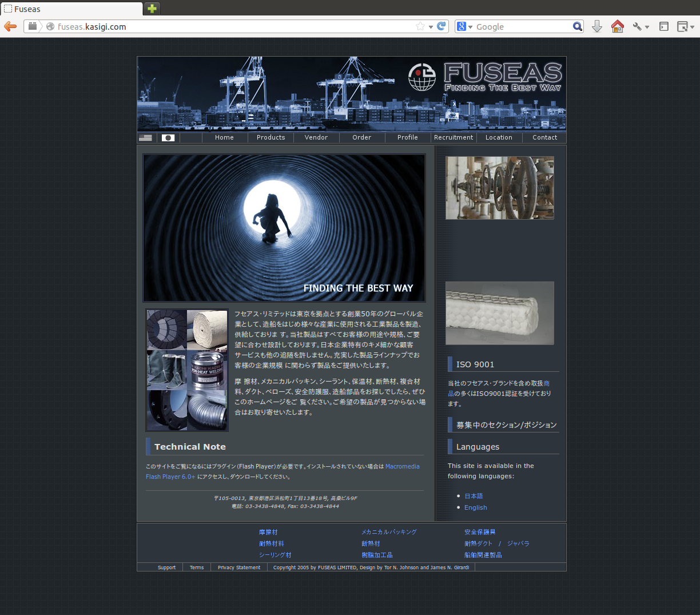Open the Privacy Statement footer link
Screen dimensions: 700x615
point(238,568)
